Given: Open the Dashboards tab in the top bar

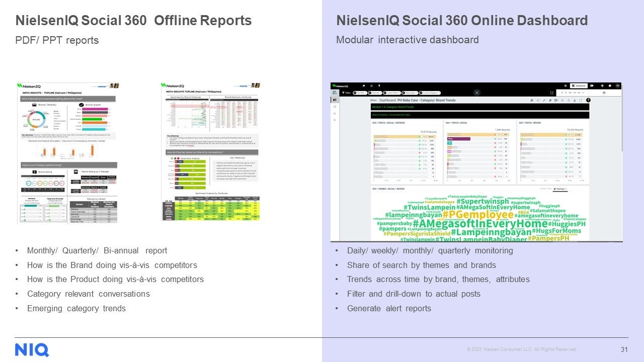Looking at the screenshot, I should pyautogui.click(x=579, y=86).
